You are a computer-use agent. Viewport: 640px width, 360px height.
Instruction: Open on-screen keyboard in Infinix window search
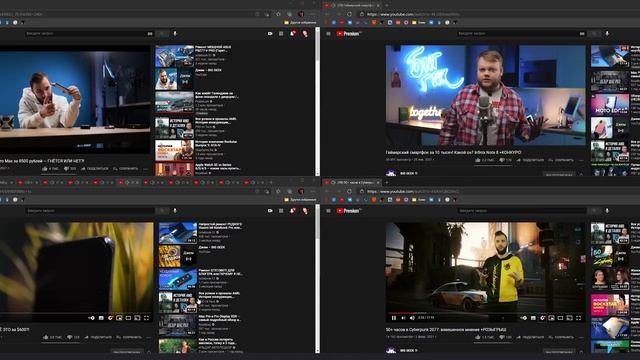pos(582,33)
